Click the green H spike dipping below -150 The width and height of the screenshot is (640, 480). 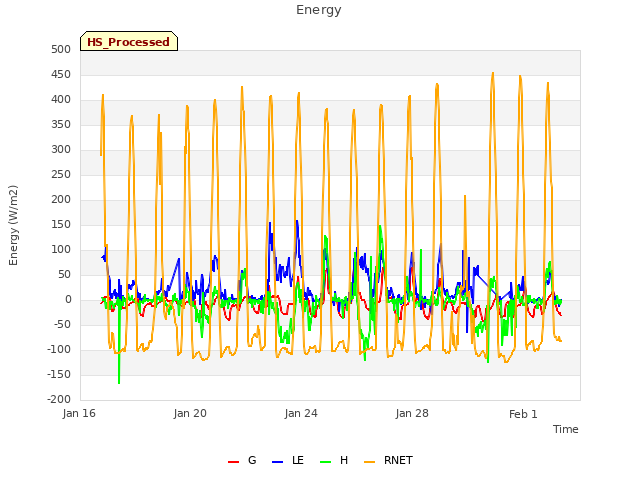pyautogui.click(x=119, y=382)
